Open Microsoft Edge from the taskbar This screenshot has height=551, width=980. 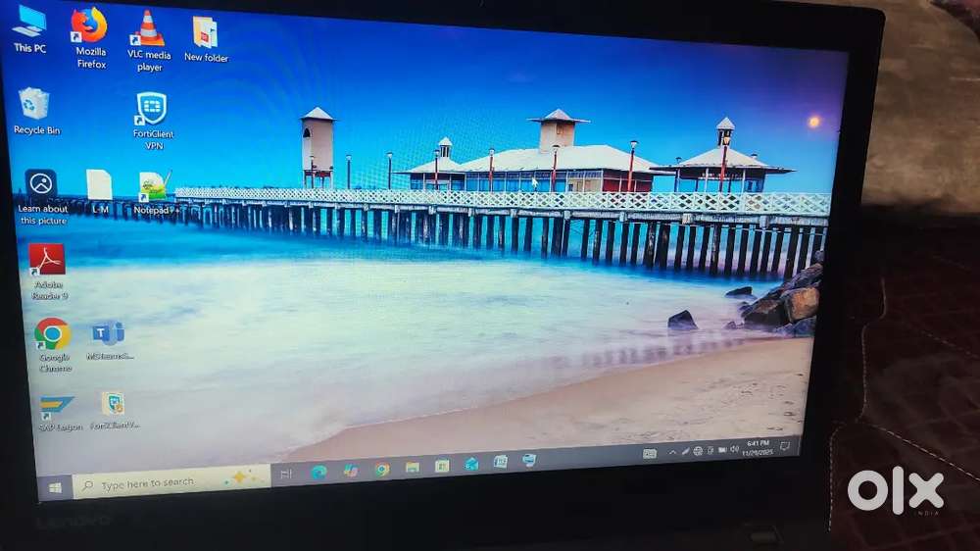318,473
